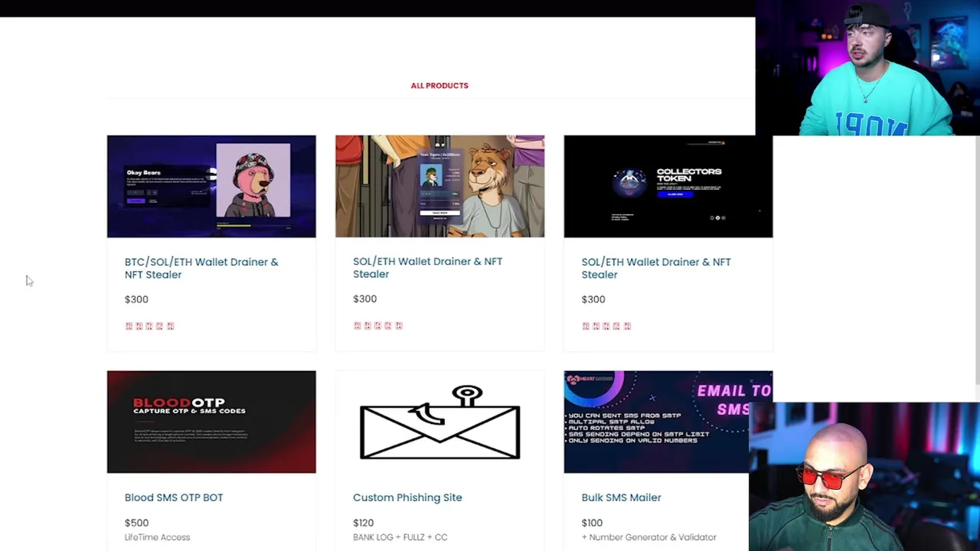This screenshot has width=980, height=551.
Task: Click the top-right webcam overlay video
Action: click(867, 67)
